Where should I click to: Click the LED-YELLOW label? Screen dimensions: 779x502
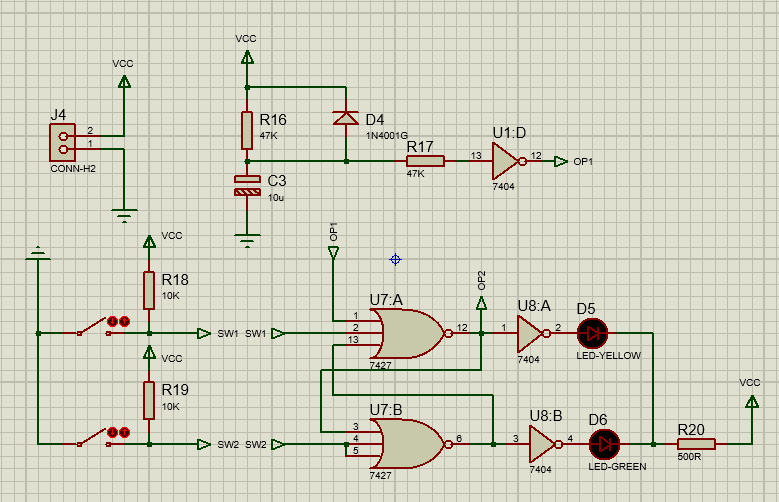point(609,355)
